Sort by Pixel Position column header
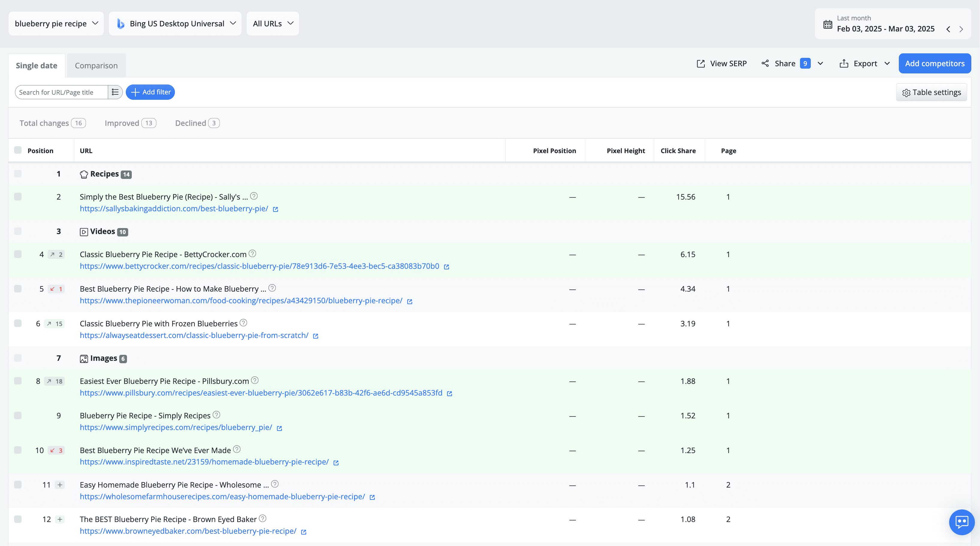980x546 pixels. (x=554, y=151)
